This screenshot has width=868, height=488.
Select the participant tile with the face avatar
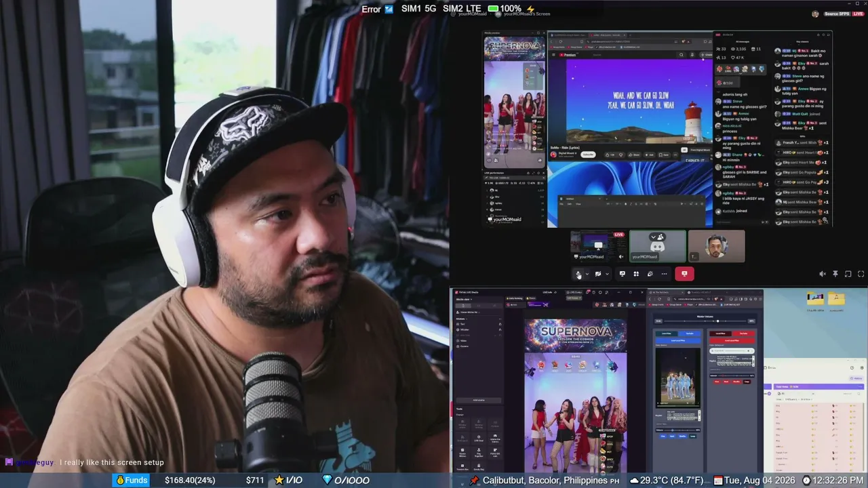pyautogui.click(x=716, y=246)
